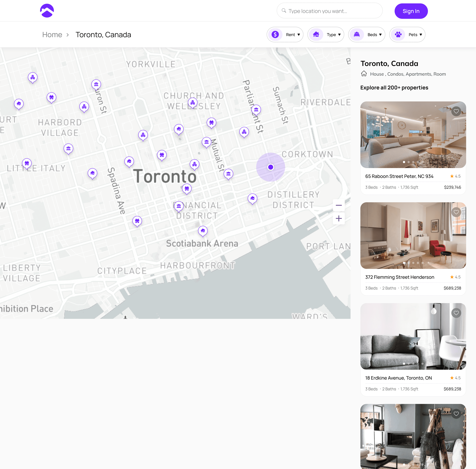
Task: Select the twin-house pin directly above Toronto label
Action: point(162,155)
